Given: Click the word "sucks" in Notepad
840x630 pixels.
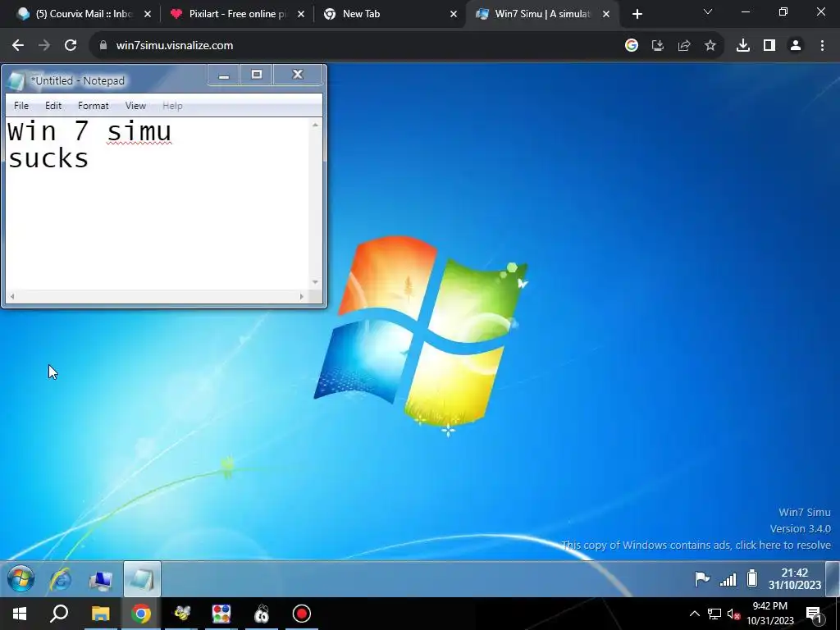Looking at the screenshot, I should [48, 158].
